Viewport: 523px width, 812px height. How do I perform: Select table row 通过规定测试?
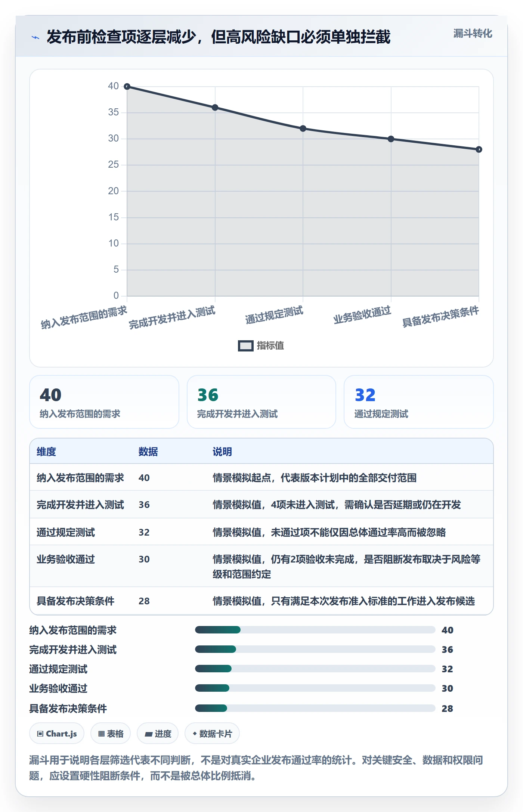coord(261,532)
